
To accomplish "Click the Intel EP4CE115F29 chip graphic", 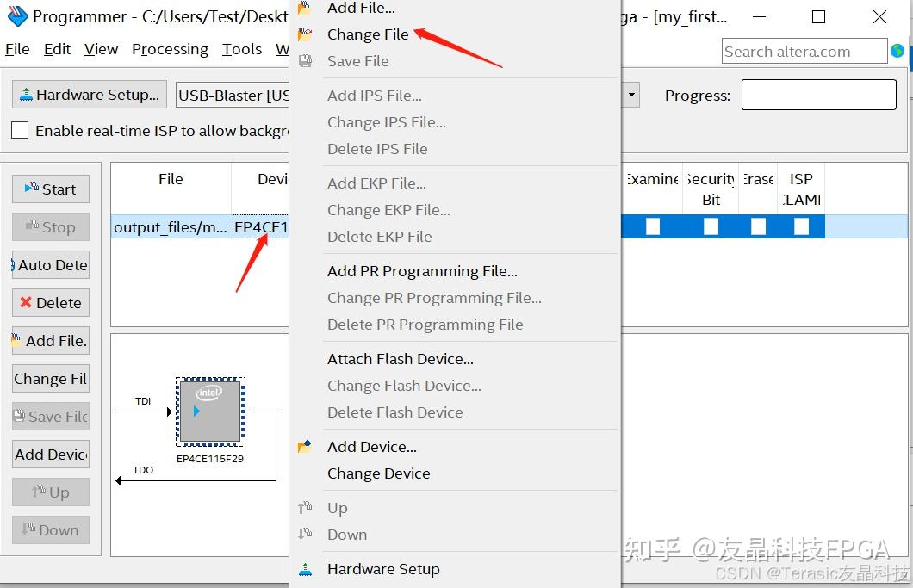I will point(210,412).
